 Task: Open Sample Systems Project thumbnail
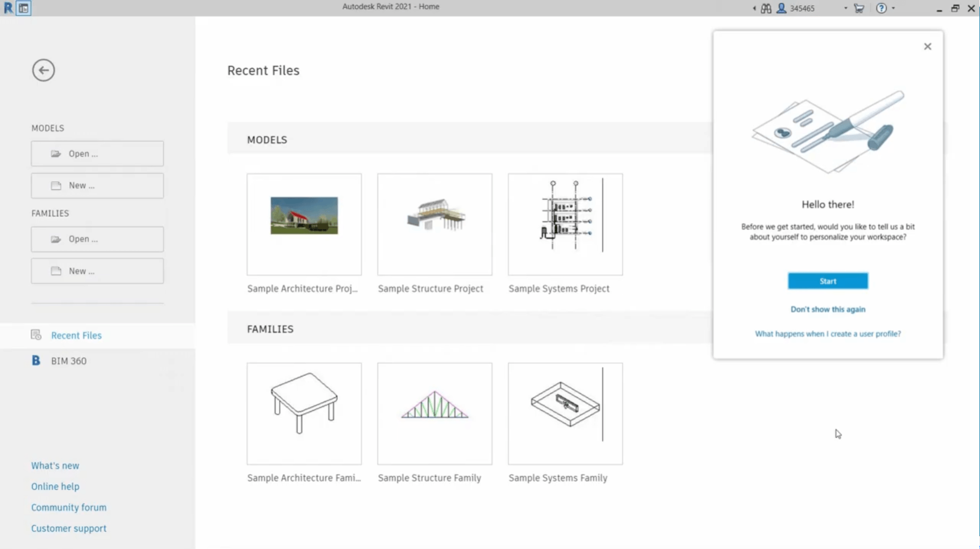click(566, 224)
